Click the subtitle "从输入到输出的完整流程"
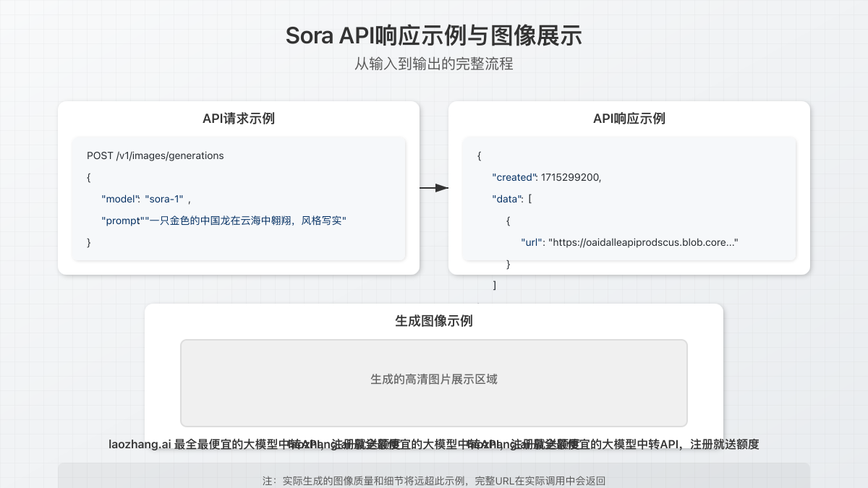Viewport: 868px width, 488px height. 434,64
